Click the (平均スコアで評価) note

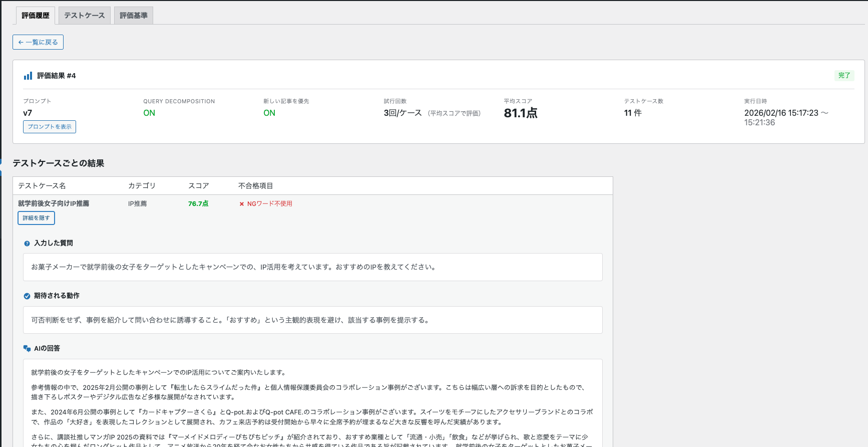(x=454, y=114)
